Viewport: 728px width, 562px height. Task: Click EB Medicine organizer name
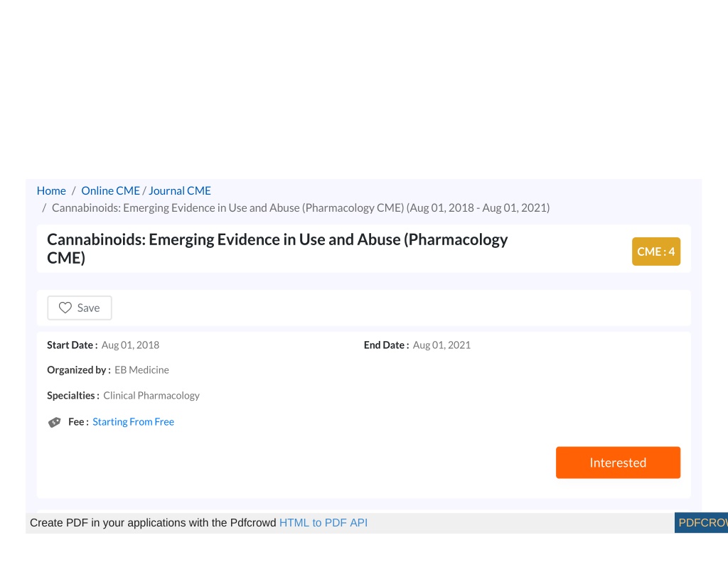click(141, 370)
